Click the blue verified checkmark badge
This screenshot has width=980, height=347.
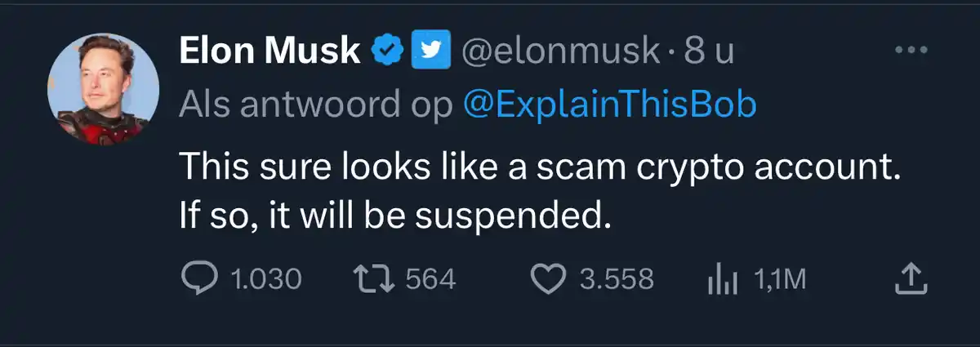[387, 52]
